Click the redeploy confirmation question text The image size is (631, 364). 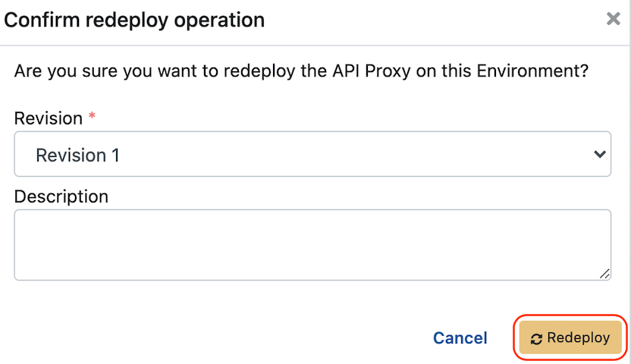[x=302, y=74]
